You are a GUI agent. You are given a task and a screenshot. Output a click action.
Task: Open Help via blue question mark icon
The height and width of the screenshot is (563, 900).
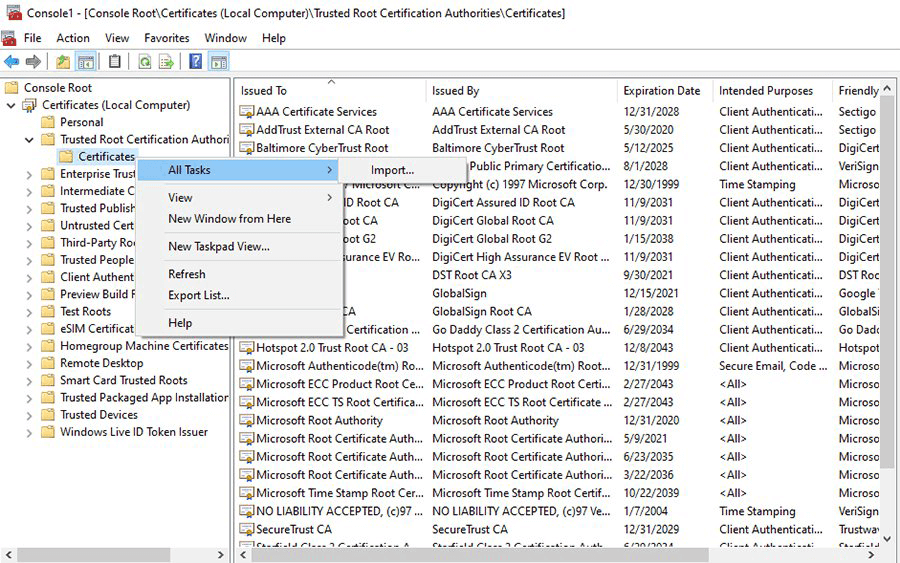click(x=196, y=62)
